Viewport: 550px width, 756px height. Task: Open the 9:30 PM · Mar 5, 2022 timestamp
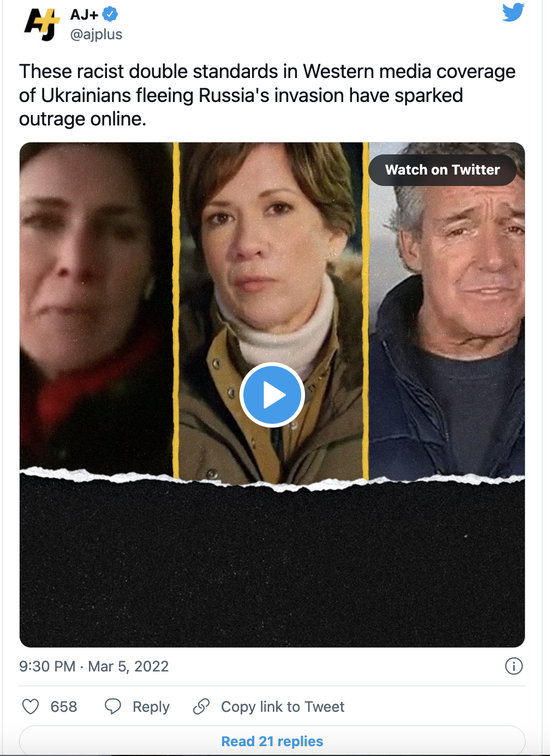coord(94,666)
